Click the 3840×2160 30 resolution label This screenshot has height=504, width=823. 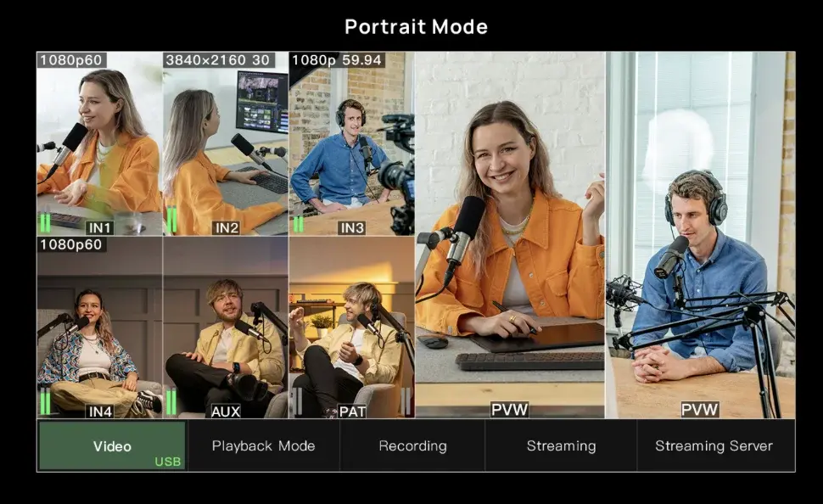(x=219, y=60)
